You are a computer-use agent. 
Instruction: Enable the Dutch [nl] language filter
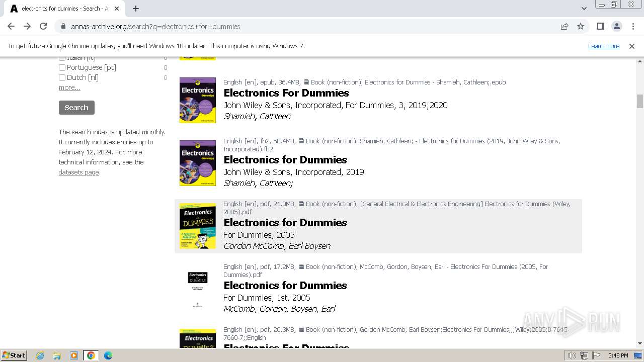62,77
